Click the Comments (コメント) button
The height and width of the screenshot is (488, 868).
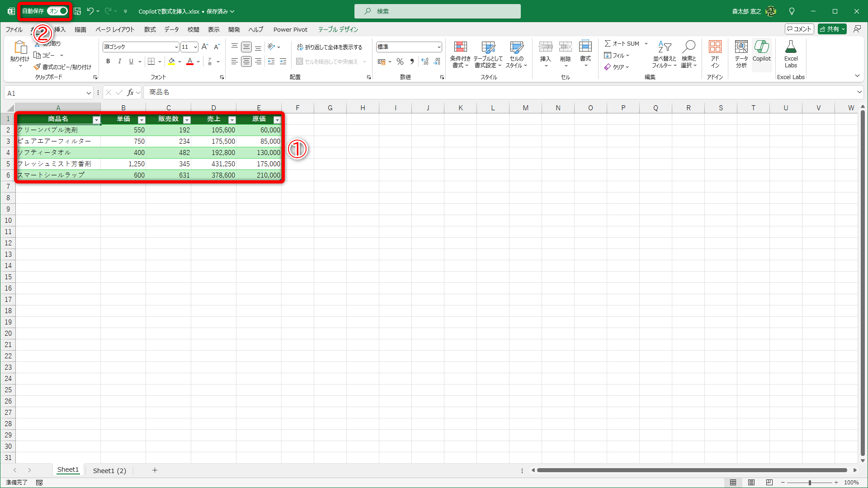click(799, 29)
